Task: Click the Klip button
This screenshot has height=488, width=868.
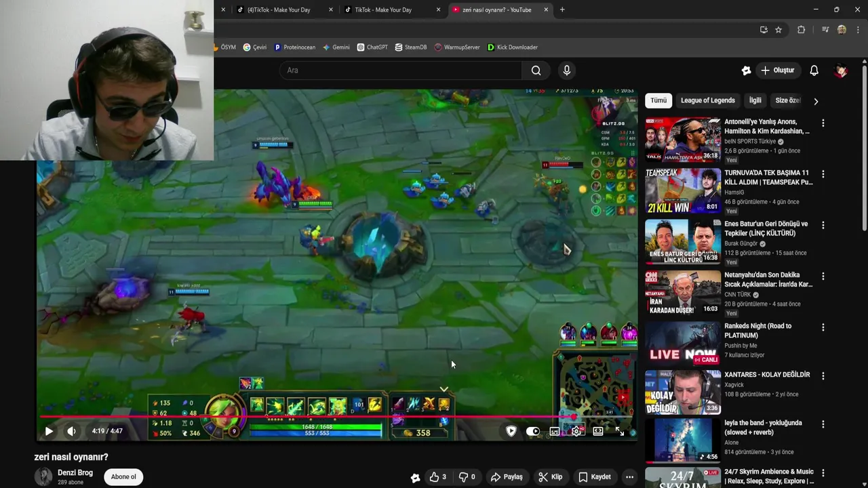Action: (550, 477)
